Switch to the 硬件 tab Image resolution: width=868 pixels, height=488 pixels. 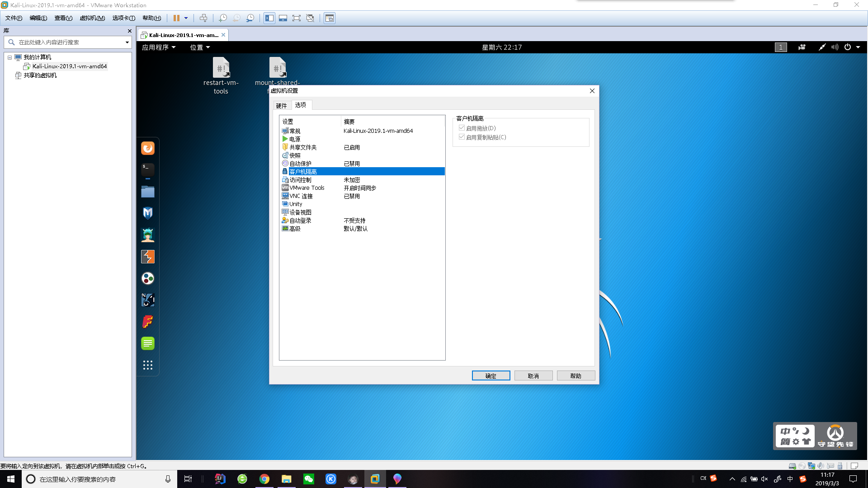(282, 106)
